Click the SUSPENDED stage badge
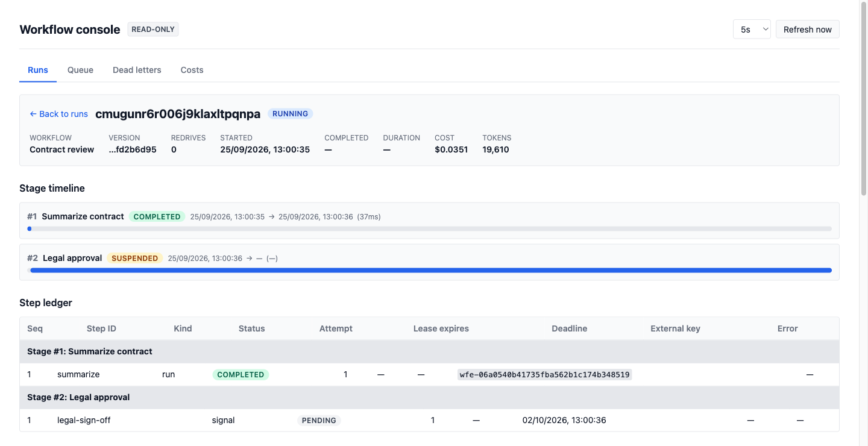868x446 pixels. click(x=134, y=258)
